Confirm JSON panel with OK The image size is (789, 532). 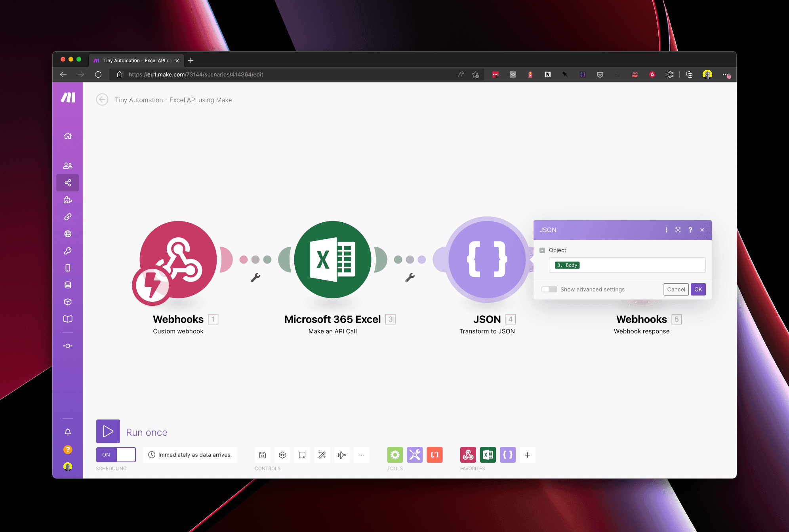[698, 290]
